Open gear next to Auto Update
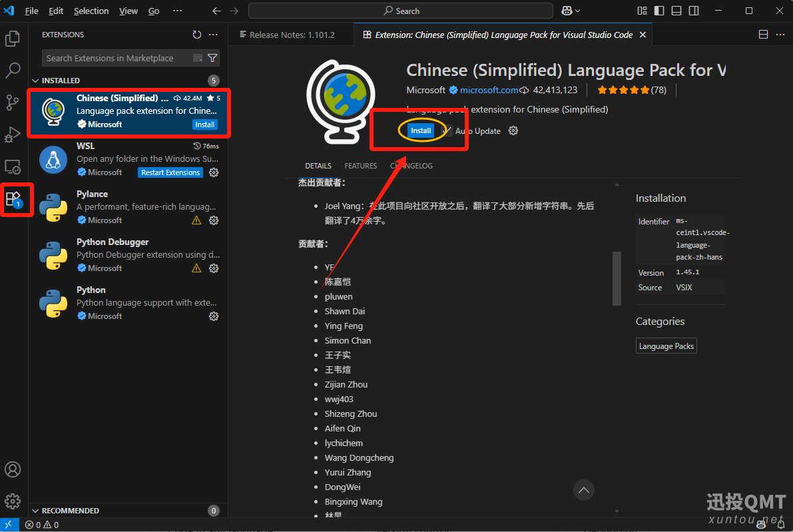The image size is (793, 532). [x=513, y=131]
